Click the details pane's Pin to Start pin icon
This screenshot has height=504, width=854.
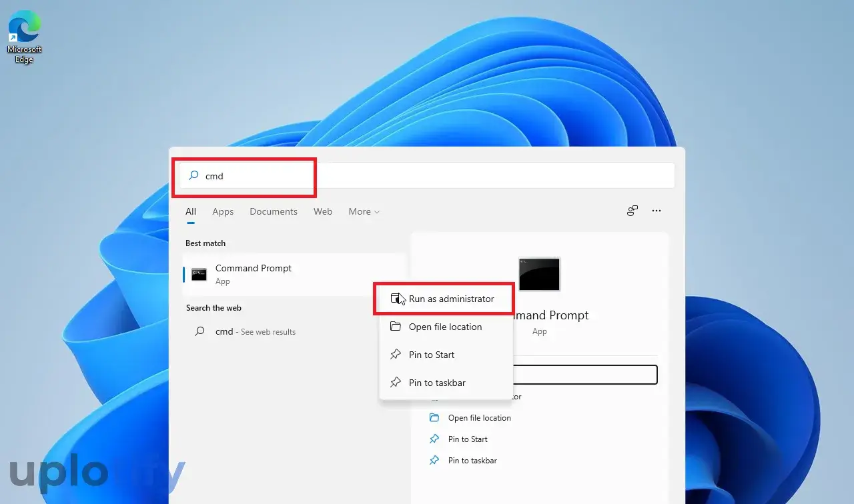point(434,439)
